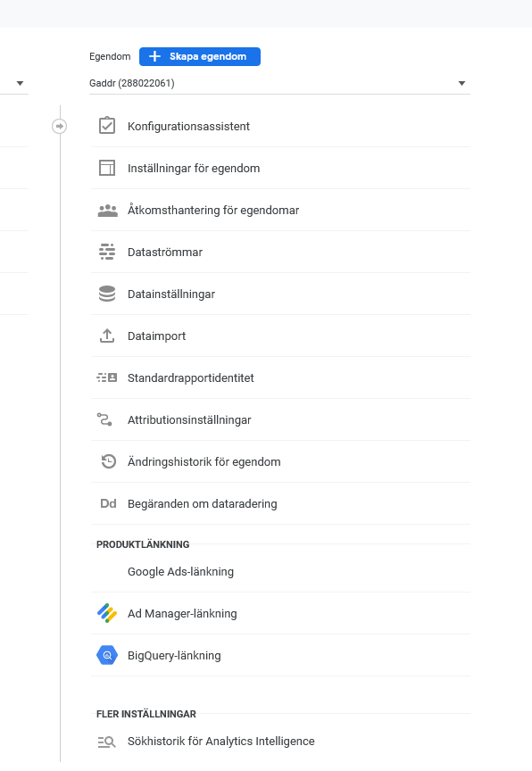Image resolution: width=532 pixels, height=771 pixels.
Task: Open the Gaddr property dropdown caret
Action: (462, 83)
